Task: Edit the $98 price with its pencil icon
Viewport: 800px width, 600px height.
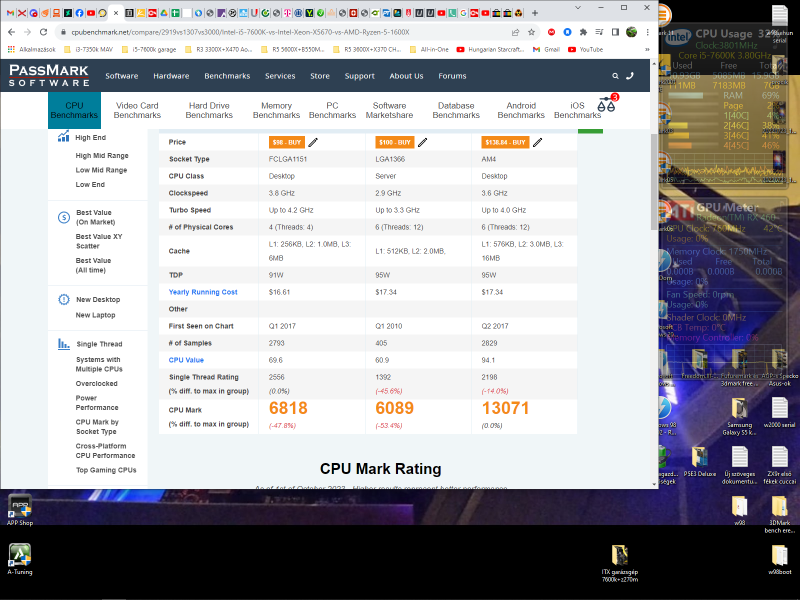Action: coord(313,142)
